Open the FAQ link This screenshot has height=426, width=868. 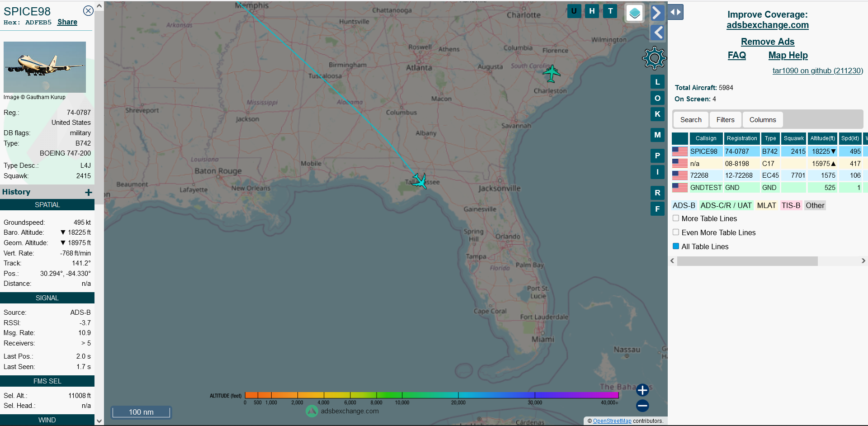[737, 55]
